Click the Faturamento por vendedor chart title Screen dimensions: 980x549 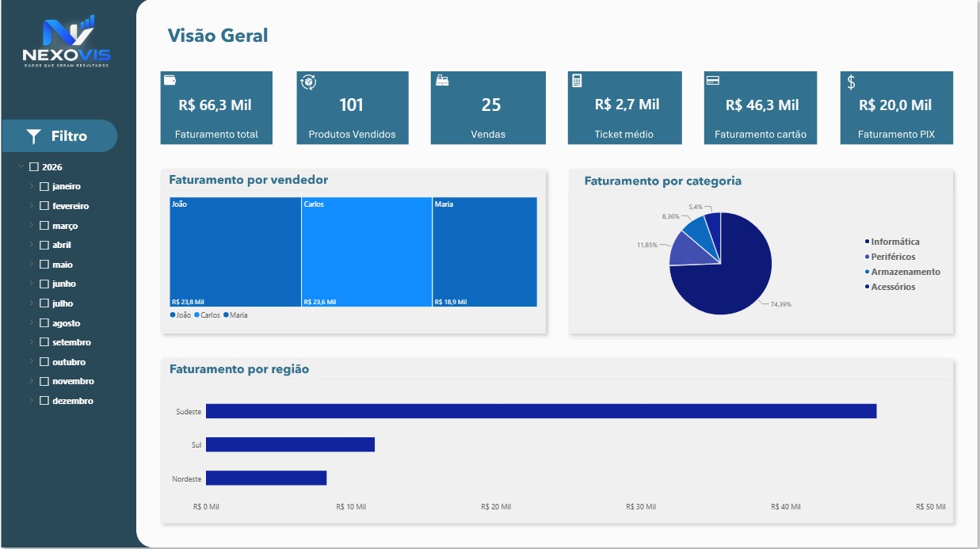(x=248, y=180)
